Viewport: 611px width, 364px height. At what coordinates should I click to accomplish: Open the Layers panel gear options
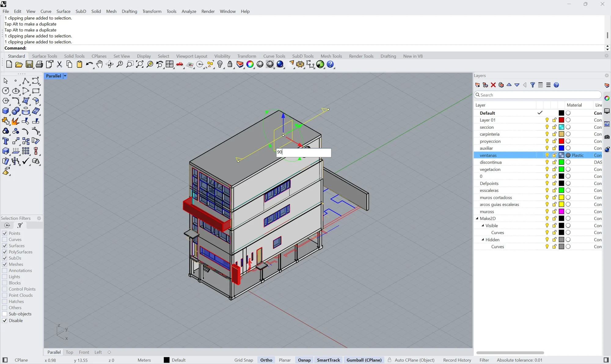(607, 75)
